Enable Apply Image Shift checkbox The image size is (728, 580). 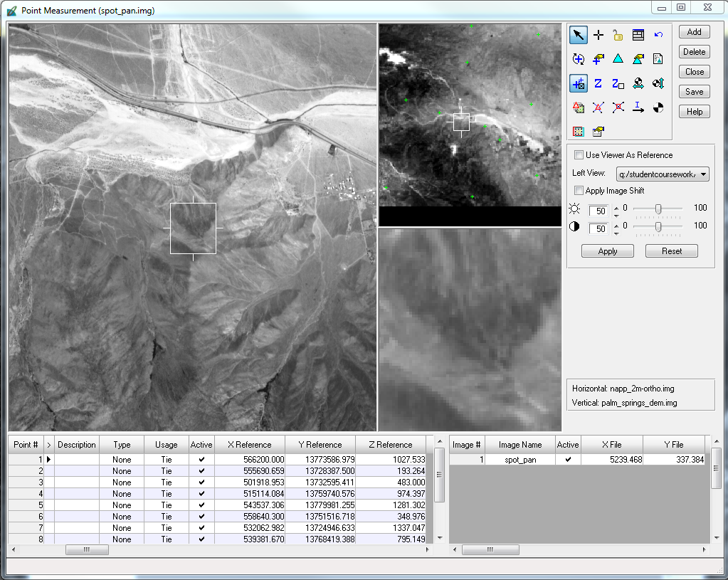tap(579, 191)
